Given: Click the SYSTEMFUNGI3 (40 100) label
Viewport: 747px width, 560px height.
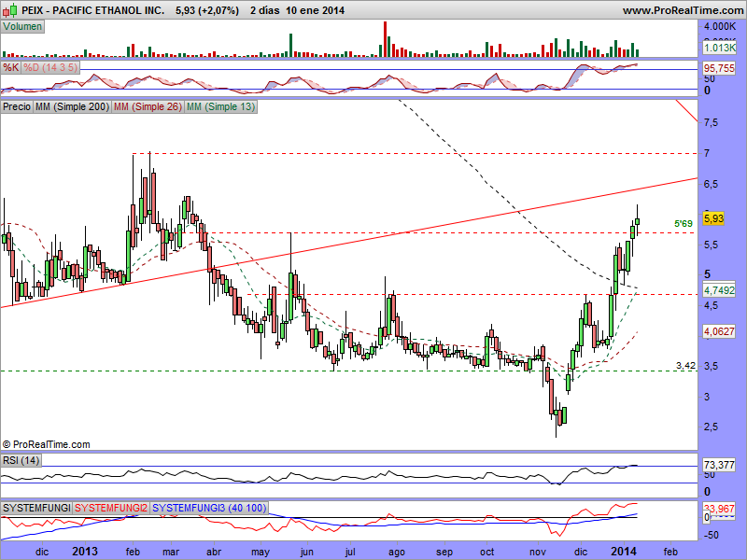Looking at the screenshot, I should coord(209,508).
